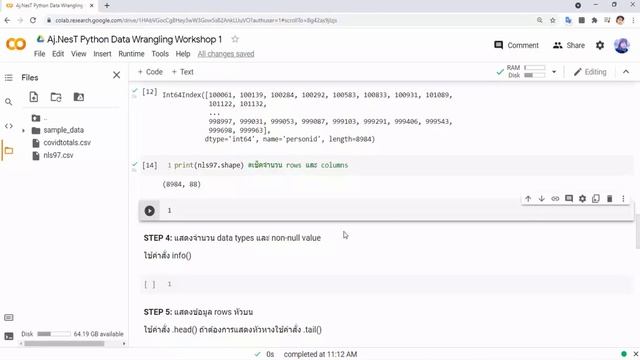Delete the cell with trash icon
Image resolution: width=640 pixels, height=360 pixels.
coord(609,199)
